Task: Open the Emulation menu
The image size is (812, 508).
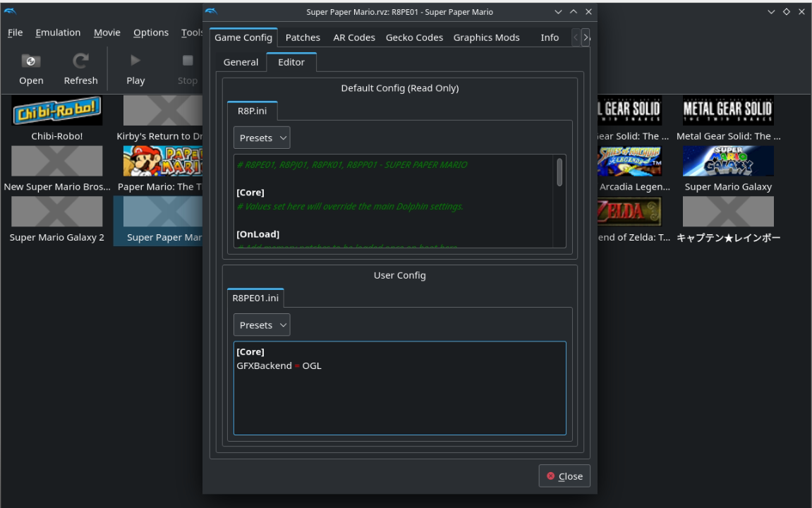Action: click(58, 32)
